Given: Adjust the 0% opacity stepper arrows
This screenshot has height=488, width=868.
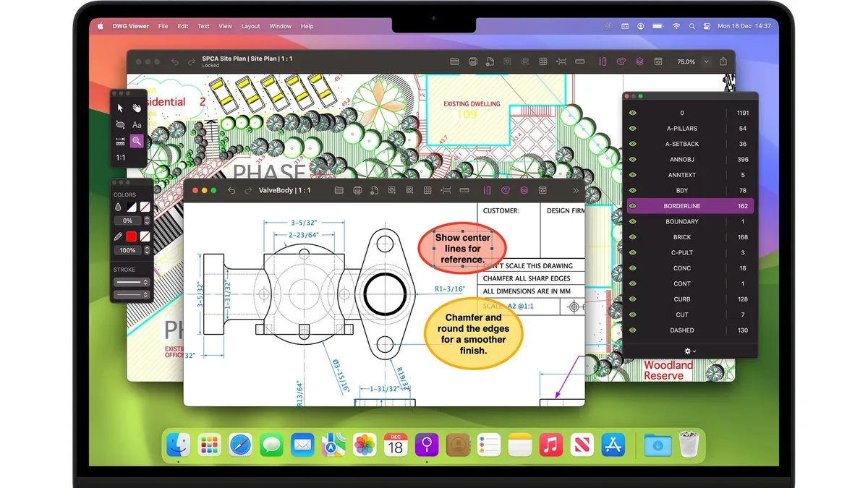Looking at the screenshot, I should point(148,221).
